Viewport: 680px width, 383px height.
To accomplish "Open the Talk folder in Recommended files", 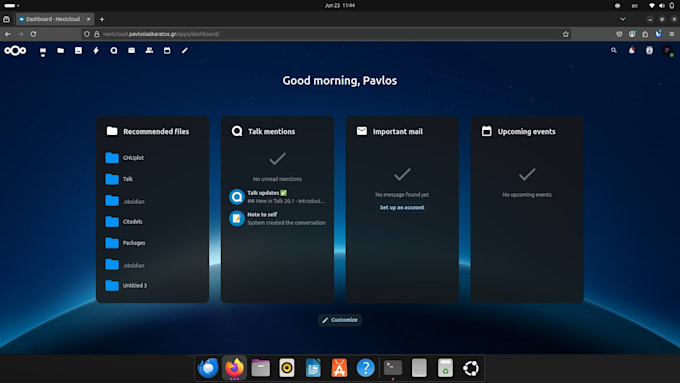I will pos(152,179).
